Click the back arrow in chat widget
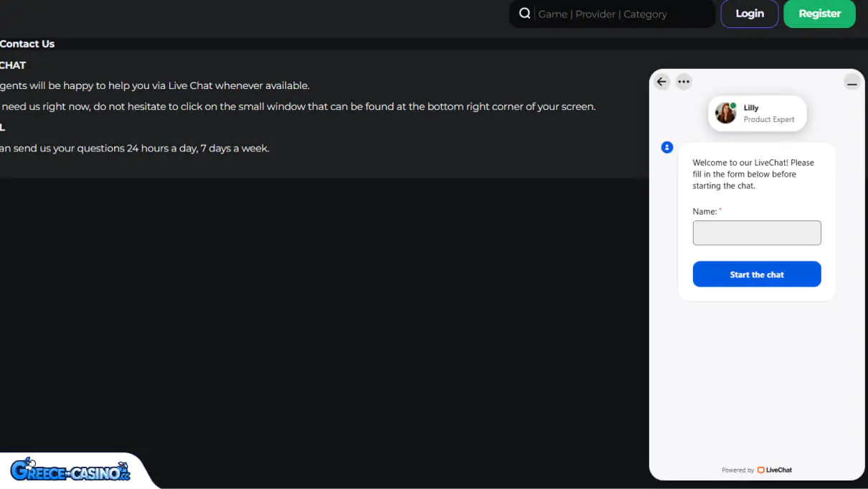This screenshot has width=868, height=489. click(661, 82)
